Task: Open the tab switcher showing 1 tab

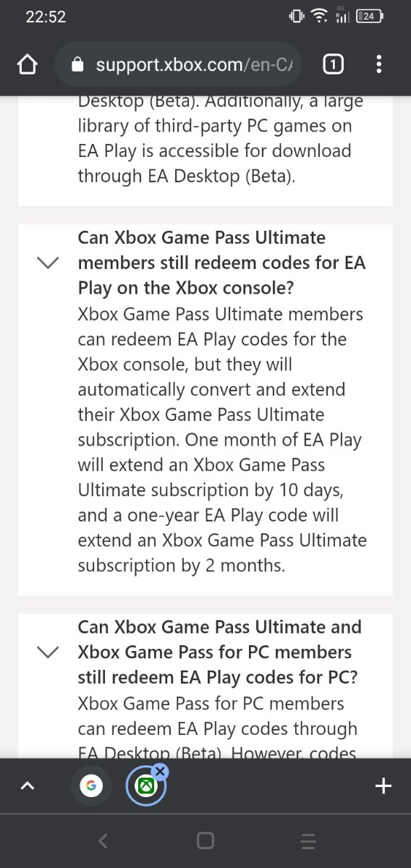Action: tap(332, 65)
